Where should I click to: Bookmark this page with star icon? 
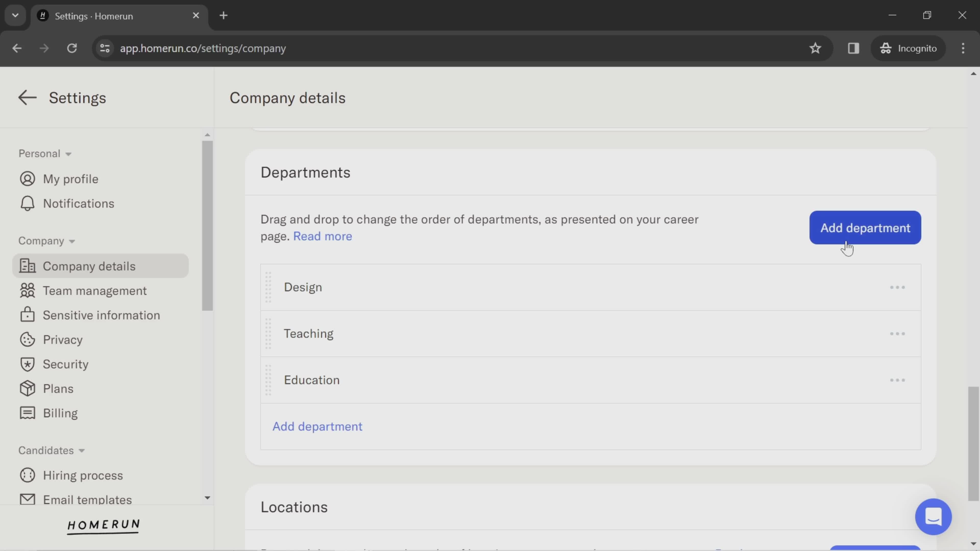(x=815, y=48)
